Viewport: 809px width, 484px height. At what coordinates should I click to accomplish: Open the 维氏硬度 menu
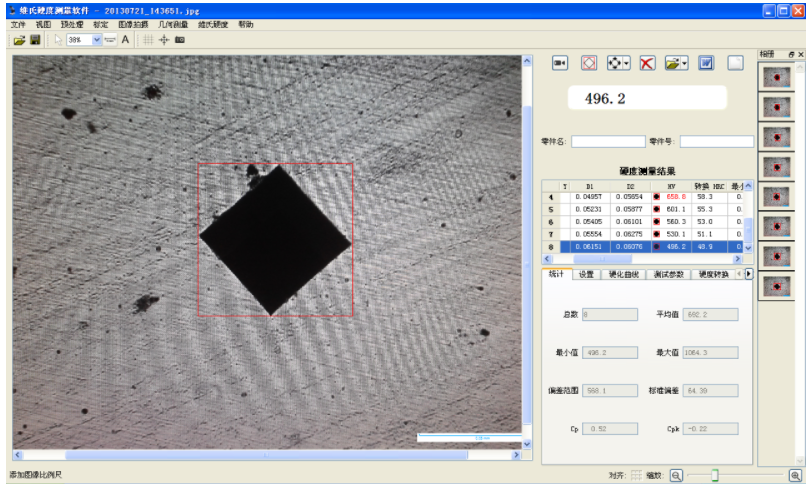click(213, 24)
